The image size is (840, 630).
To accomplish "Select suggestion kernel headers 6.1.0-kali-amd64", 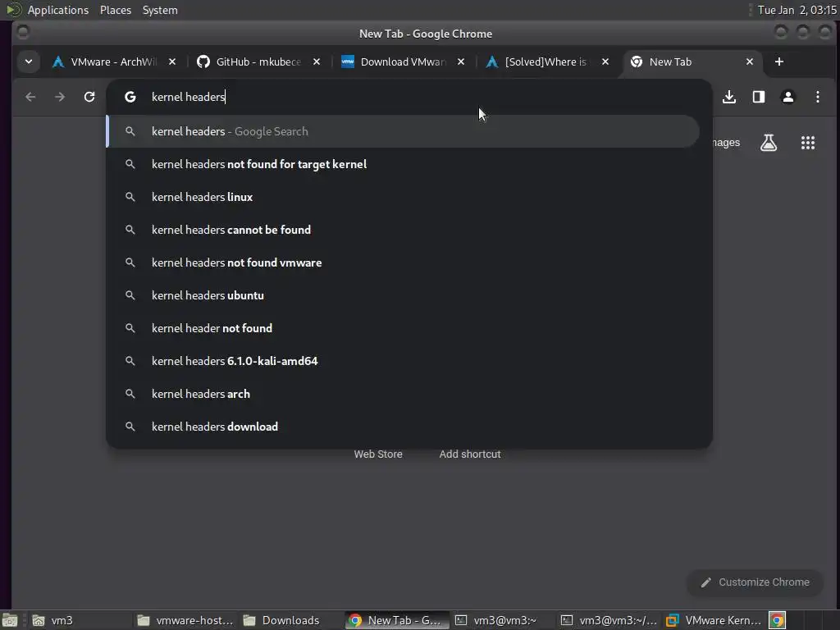I will [x=403, y=361].
